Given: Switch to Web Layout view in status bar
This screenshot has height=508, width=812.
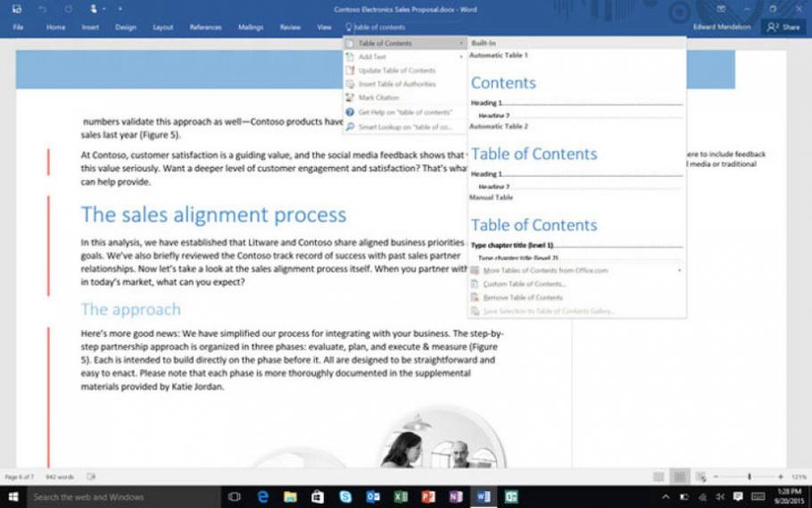Looking at the screenshot, I should click(700, 477).
